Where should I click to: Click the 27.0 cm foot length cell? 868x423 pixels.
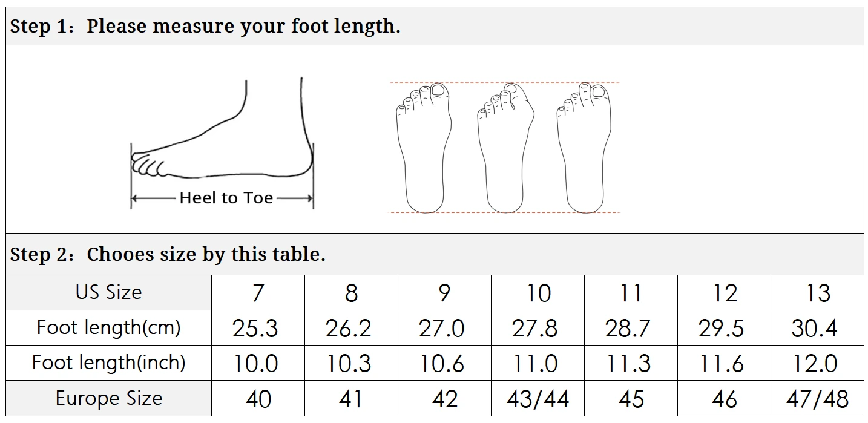[x=444, y=328]
